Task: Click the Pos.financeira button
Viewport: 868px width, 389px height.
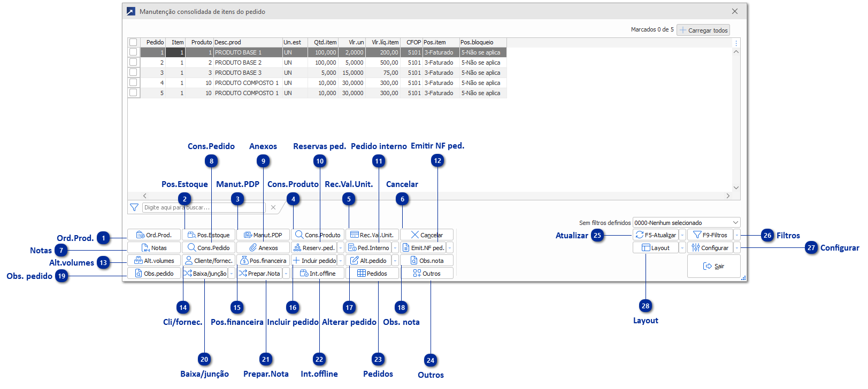Action: pyautogui.click(x=263, y=261)
